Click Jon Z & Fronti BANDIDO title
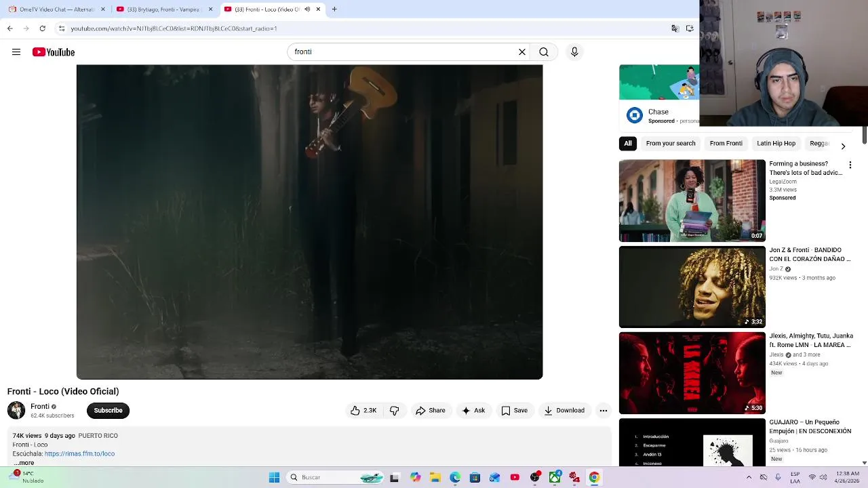This screenshot has width=868, height=488. 810,254
